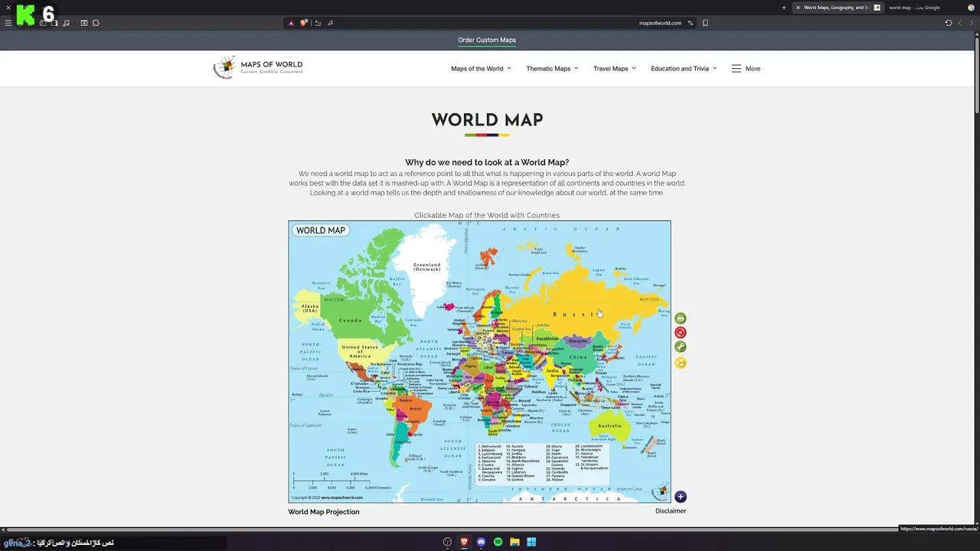Close the World Maps, Geography tab
Viewport: 980px width, 551px height.
click(x=798, y=8)
